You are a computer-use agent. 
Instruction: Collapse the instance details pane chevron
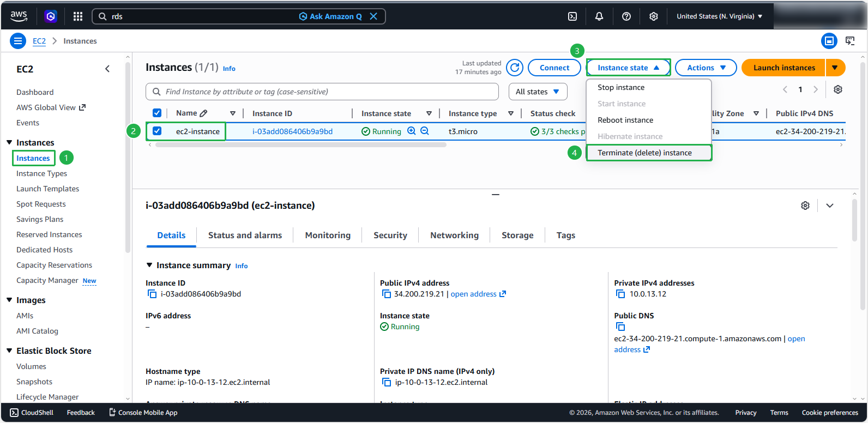point(830,206)
